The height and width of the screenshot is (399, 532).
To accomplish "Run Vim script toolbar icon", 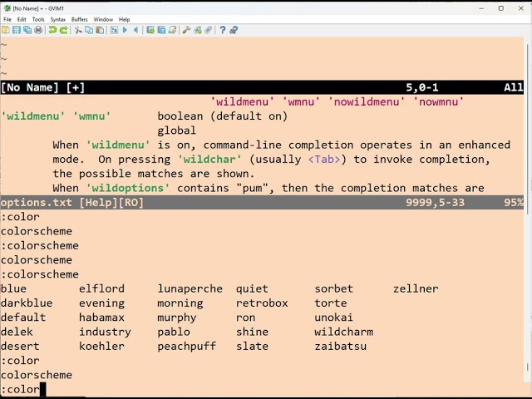I will pos(172,30).
